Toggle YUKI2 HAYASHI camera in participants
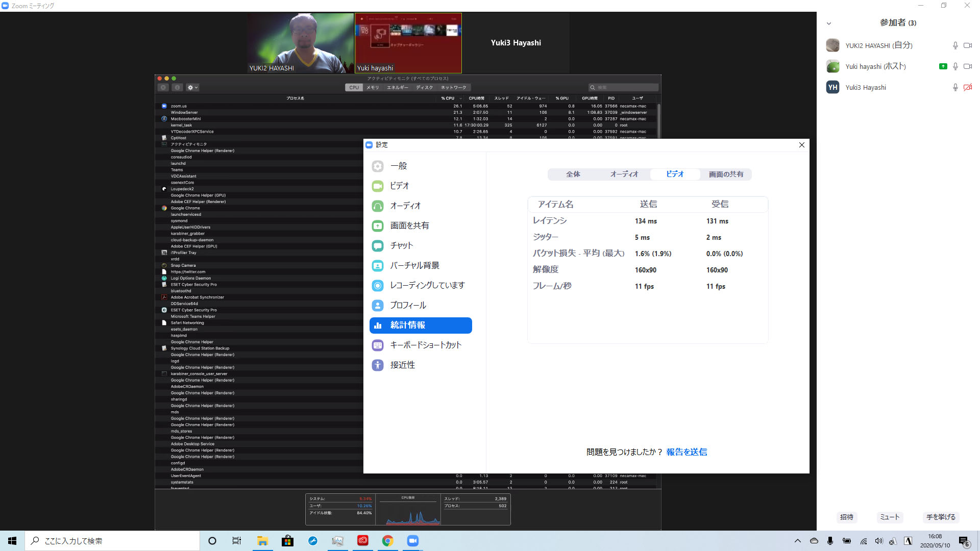 (x=967, y=45)
